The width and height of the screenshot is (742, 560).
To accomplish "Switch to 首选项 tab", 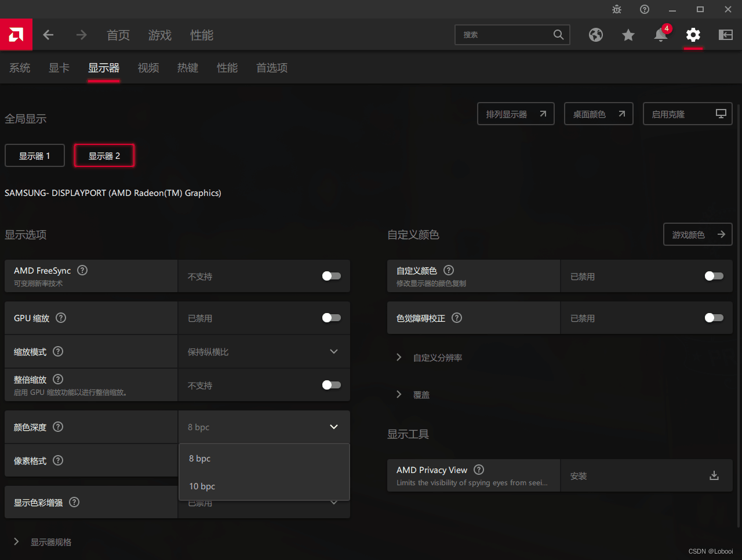I will point(272,68).
